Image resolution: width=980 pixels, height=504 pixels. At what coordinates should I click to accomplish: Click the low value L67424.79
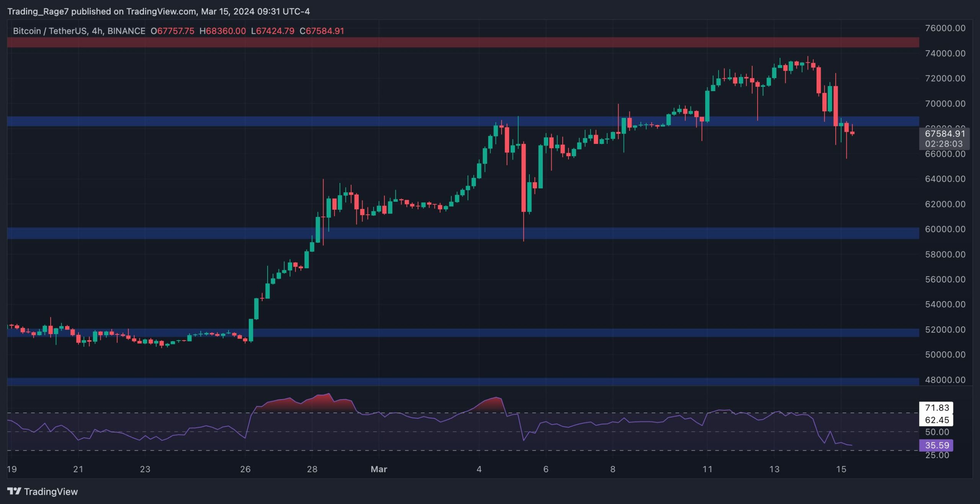(273, 31)
